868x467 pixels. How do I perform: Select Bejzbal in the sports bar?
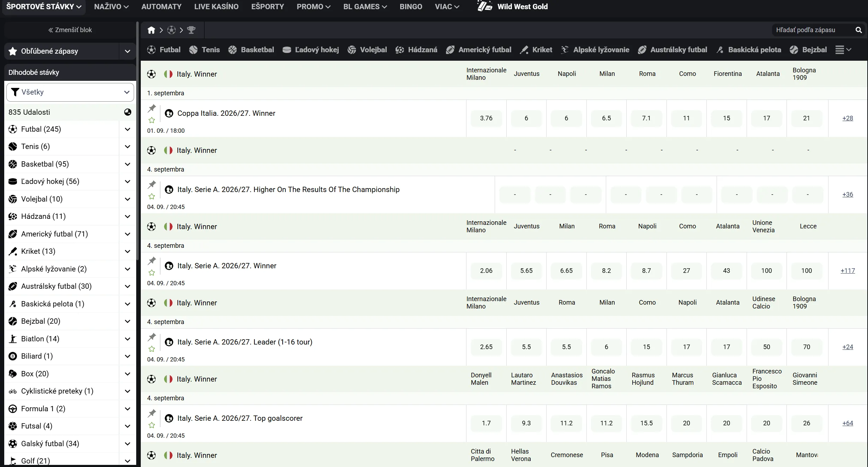tap(808, 50)
